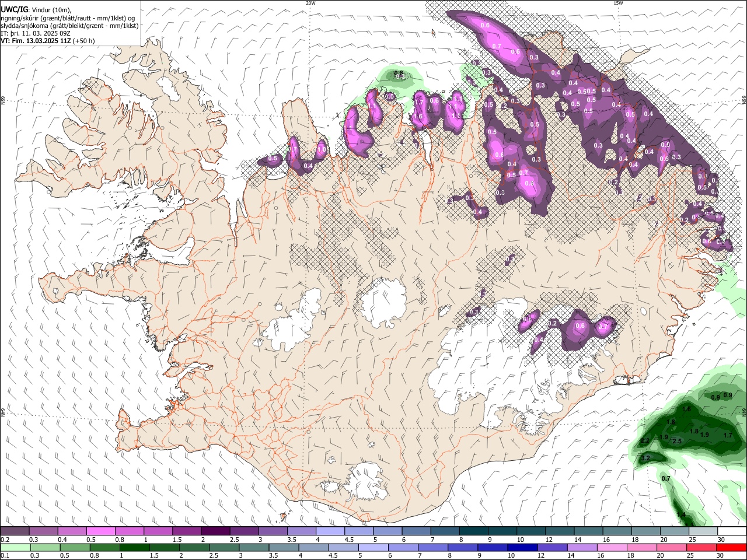The width and height of the screenshot is (747, 560).
Task: Click the '30' label in the upper legend row
Action: point(721,540)
